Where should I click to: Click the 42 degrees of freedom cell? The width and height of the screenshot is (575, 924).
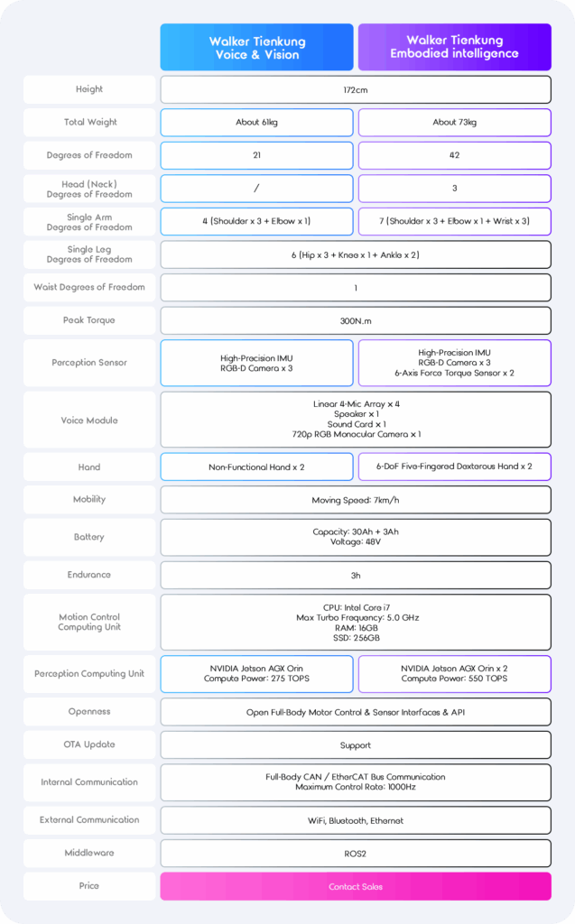coord(454,155)
